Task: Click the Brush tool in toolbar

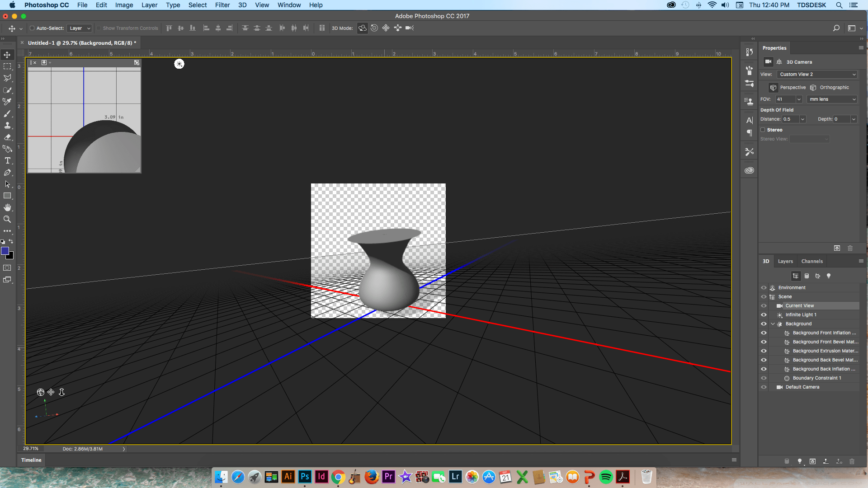Action: (x=8, y=113)
